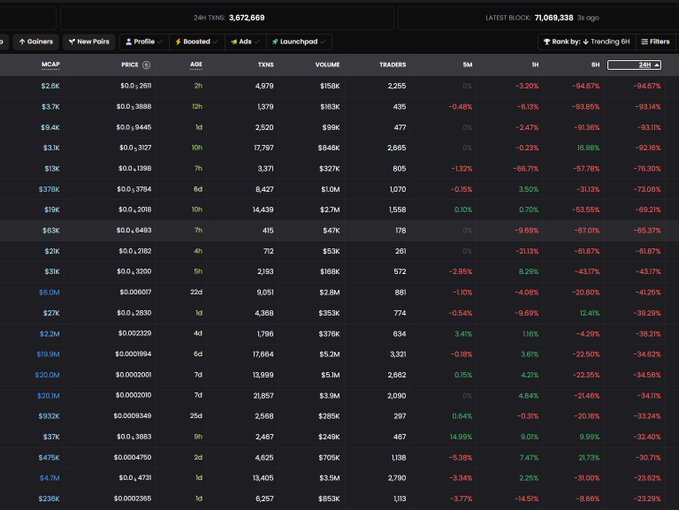679x510 pixels.
Task: Sort by the TXNS column
Action: pyautogui.click(x=265, y=65)
